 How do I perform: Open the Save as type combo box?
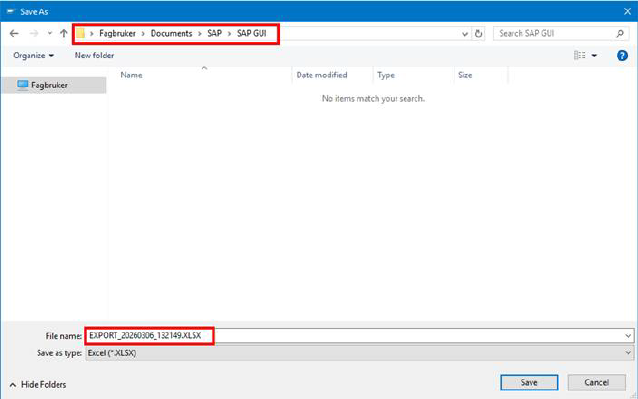(x=359, y=353)
